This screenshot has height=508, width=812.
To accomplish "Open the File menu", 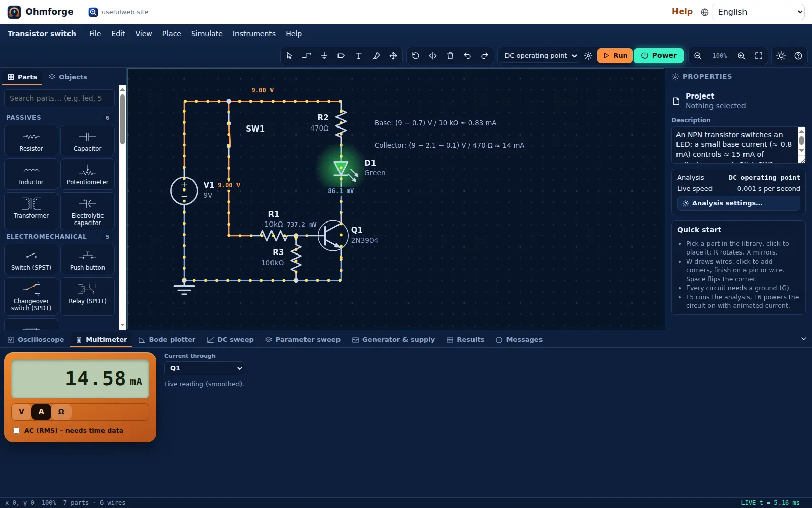I will point(95,34).
